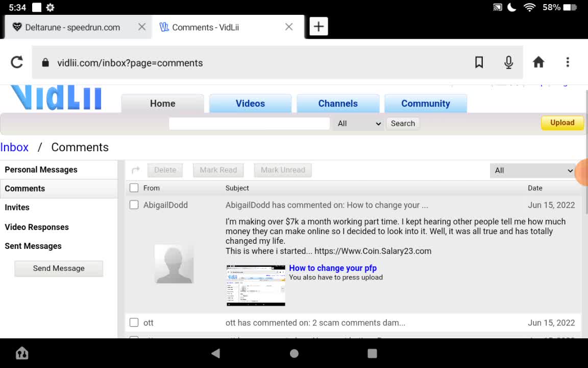
Task: Open the subject AbigailDodd has commented on
Action: [x=327, y=205]
